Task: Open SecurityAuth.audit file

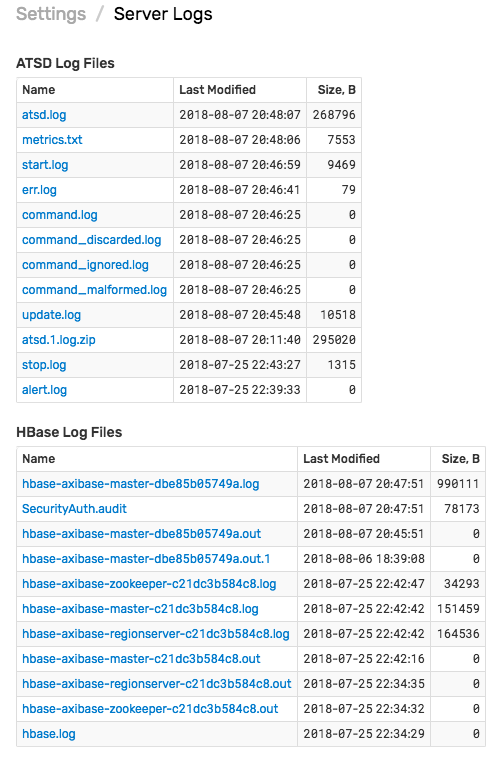Action: click(x=75, y=509)
